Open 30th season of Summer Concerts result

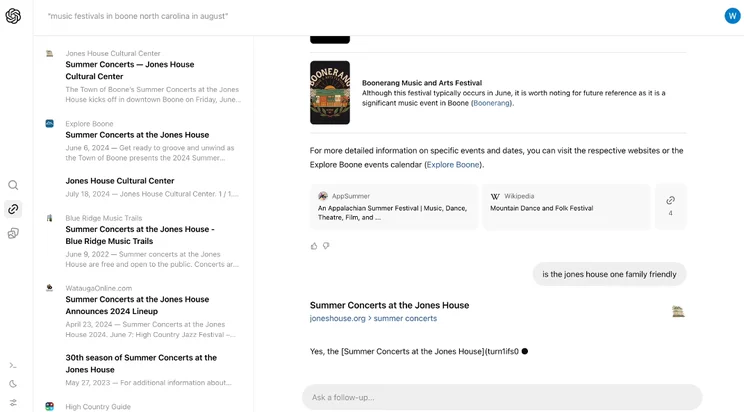141,364
